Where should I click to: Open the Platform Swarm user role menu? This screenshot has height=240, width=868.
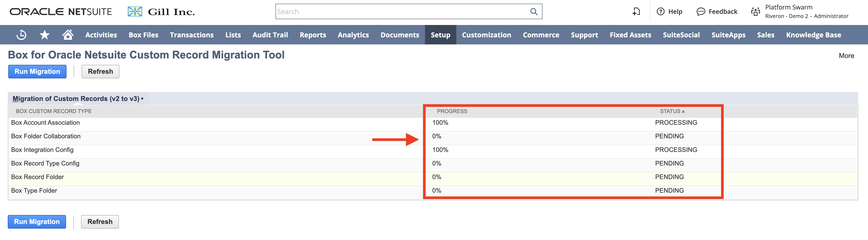point(806,11)
